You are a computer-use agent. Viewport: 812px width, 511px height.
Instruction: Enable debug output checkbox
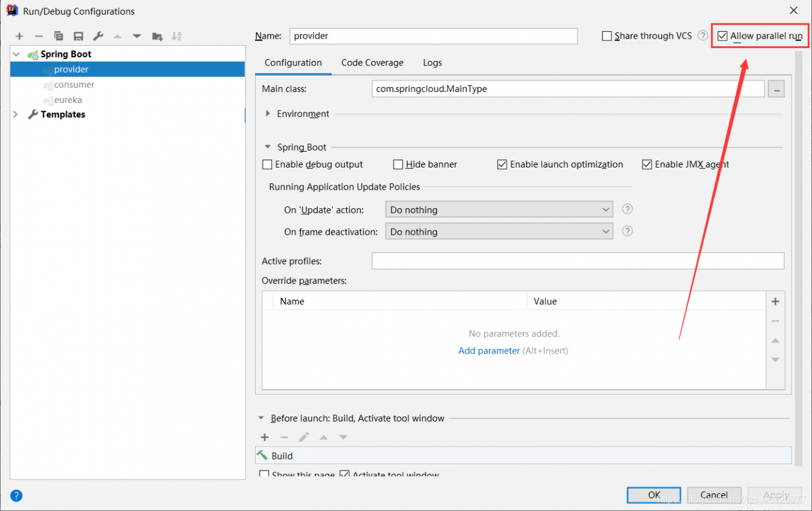pos(267,164)
